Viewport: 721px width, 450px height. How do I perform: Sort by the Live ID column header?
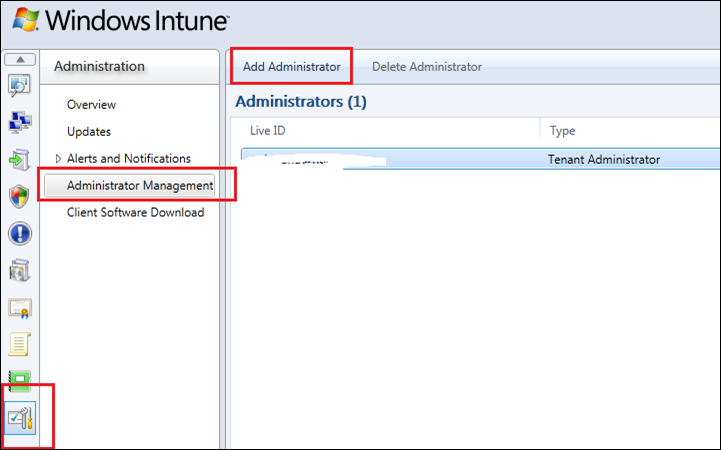pos(268,131)
